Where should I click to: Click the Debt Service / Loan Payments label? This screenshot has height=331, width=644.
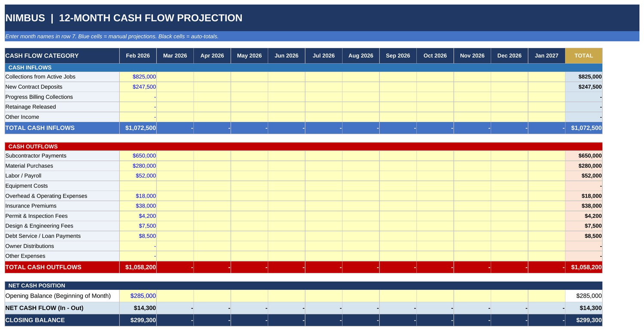coord(43,236)
